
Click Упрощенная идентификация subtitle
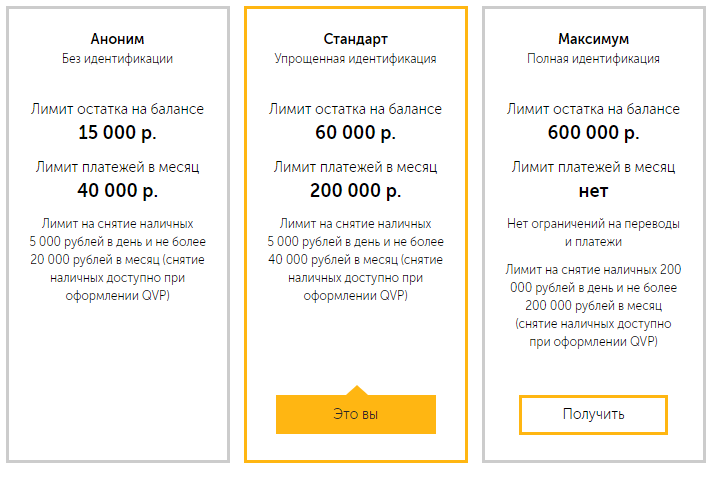pos(356,59)
